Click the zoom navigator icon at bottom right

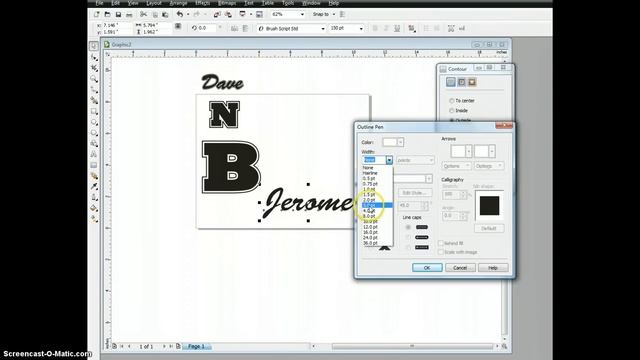click(x=505, y=346)
